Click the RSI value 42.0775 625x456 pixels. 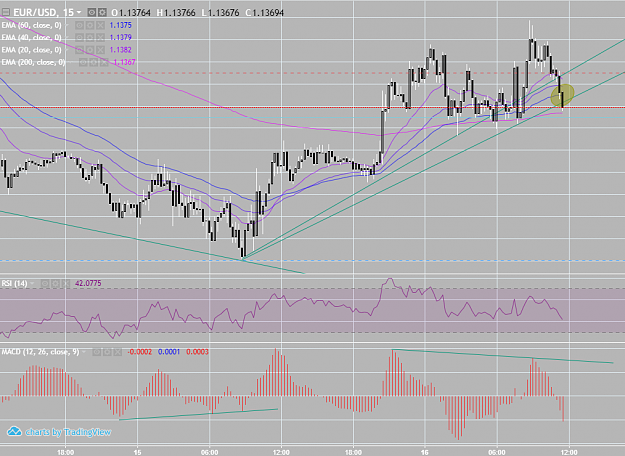coord(88,283)
